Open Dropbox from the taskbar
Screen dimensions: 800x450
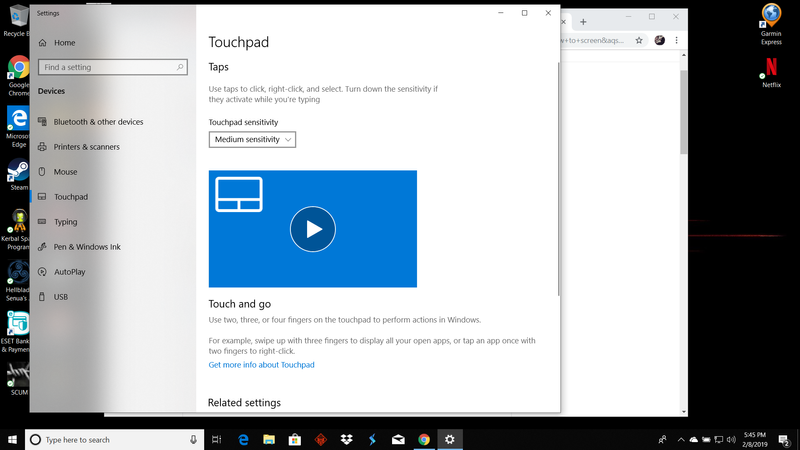(x=346, y=439)
